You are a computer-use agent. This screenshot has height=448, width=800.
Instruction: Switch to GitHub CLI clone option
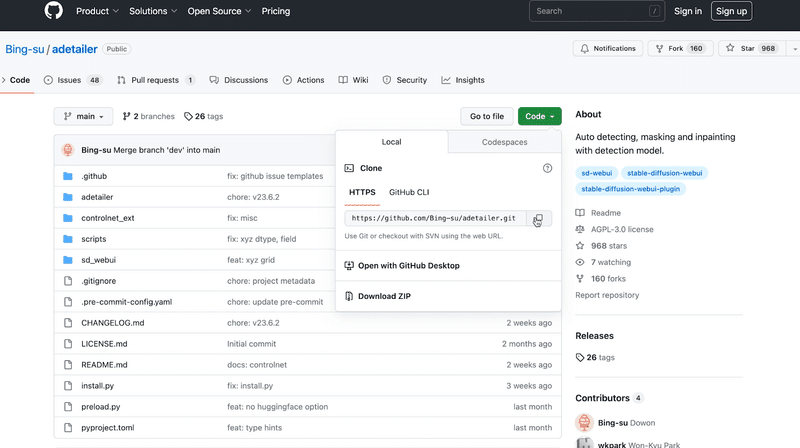[409, 192]
